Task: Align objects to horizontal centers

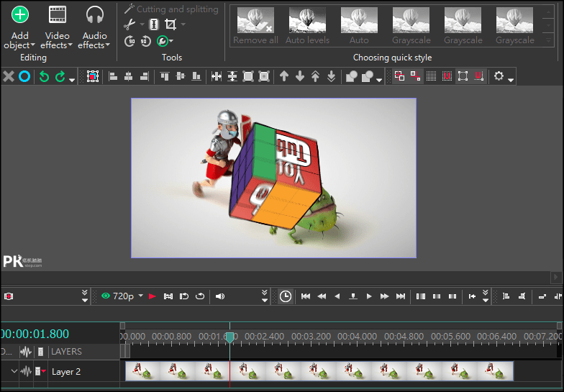Action: [128, 76]
